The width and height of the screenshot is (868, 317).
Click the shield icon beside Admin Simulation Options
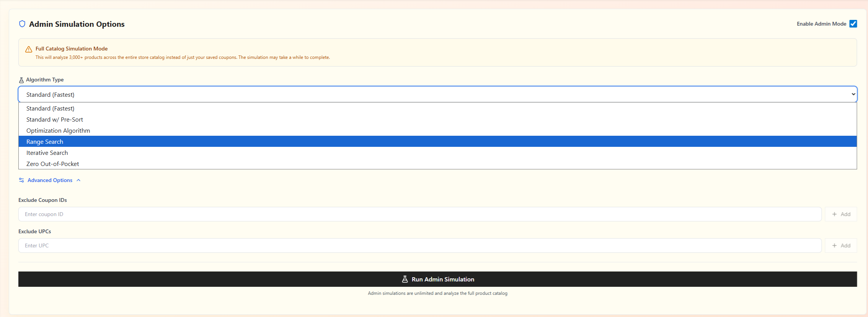(22, 24)
